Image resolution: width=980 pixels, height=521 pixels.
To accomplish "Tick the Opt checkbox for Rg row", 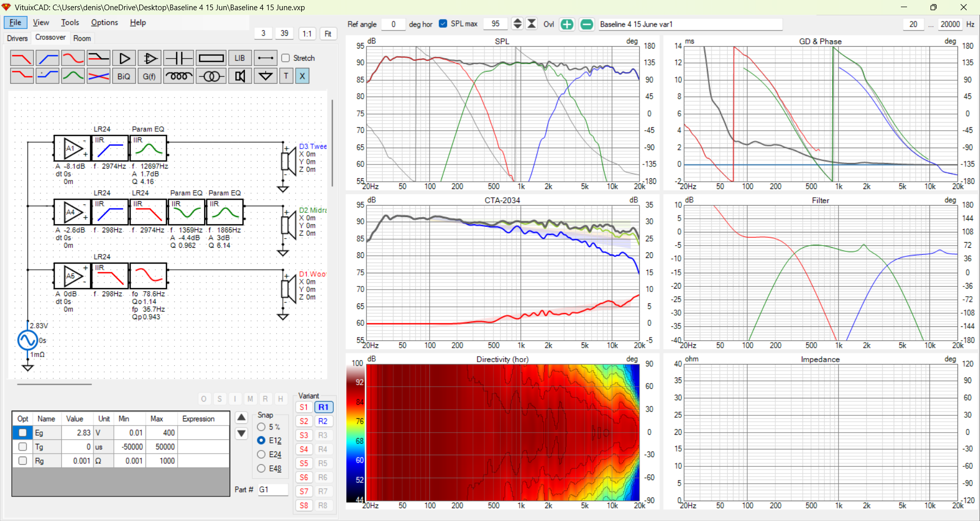I will [22, 461].
